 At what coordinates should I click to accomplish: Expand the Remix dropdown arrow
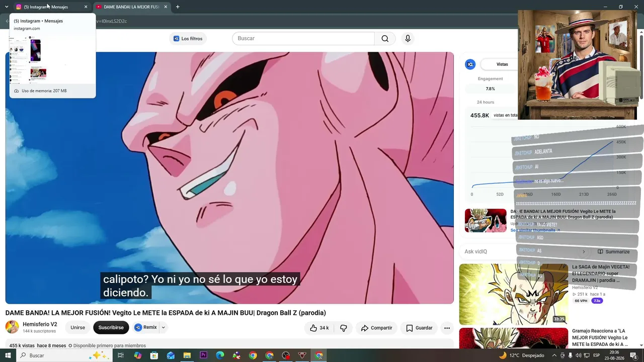[x=163, y=327]
